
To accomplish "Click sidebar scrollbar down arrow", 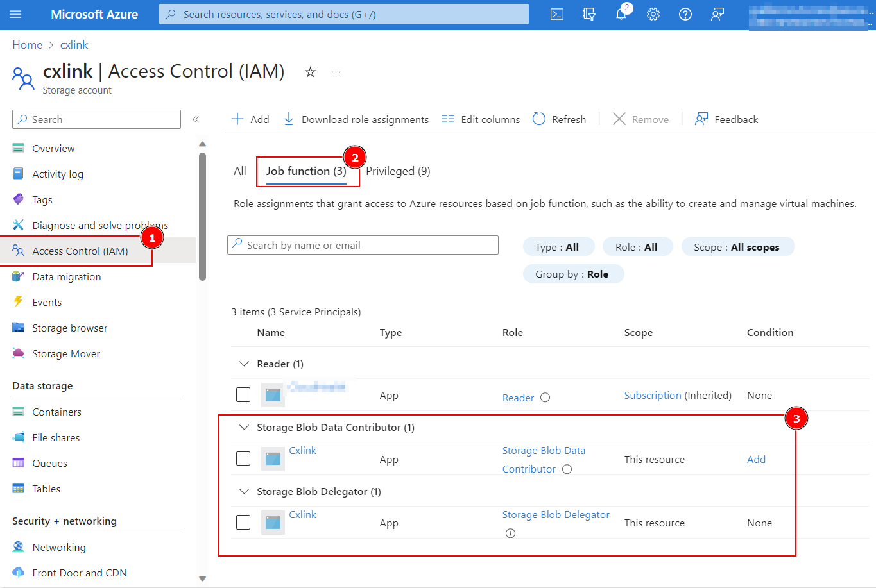I will click(x=203, y=578).
